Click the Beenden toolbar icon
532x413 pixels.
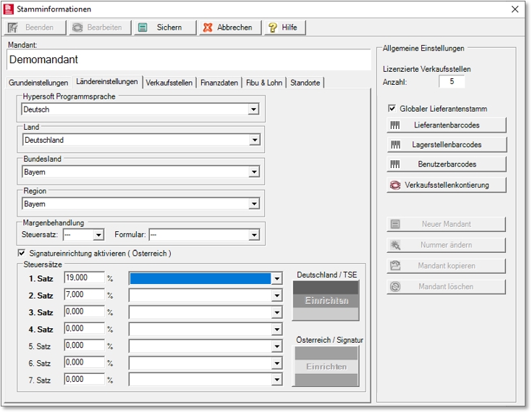[x=13, y=28]
